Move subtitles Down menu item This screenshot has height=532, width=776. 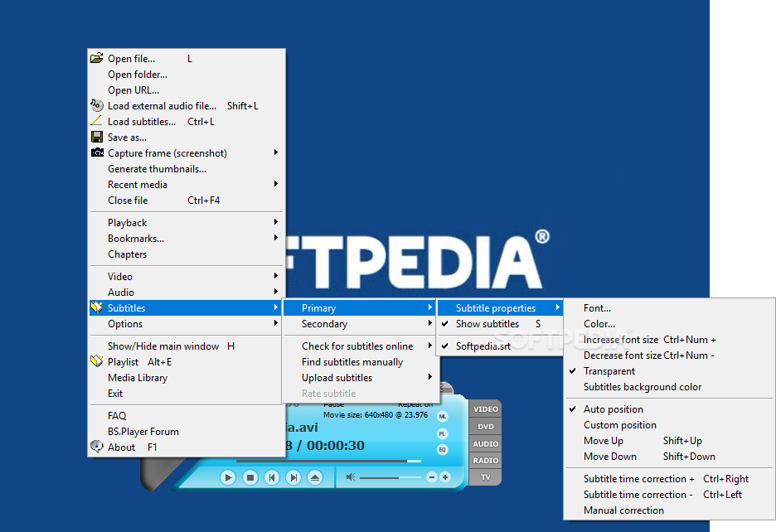[670, 457]
